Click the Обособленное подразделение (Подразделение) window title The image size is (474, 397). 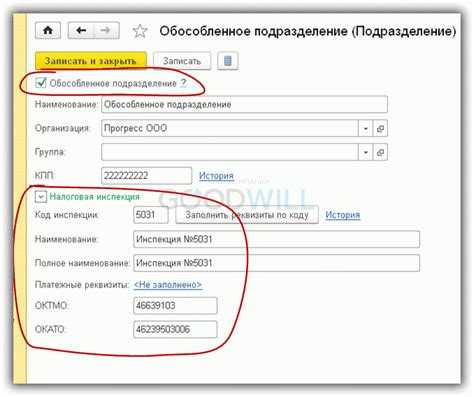point(308,31)
